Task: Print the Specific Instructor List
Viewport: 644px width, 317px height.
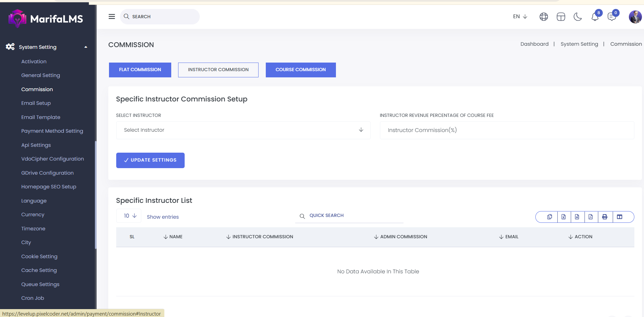Action: (x=605, y=217)
